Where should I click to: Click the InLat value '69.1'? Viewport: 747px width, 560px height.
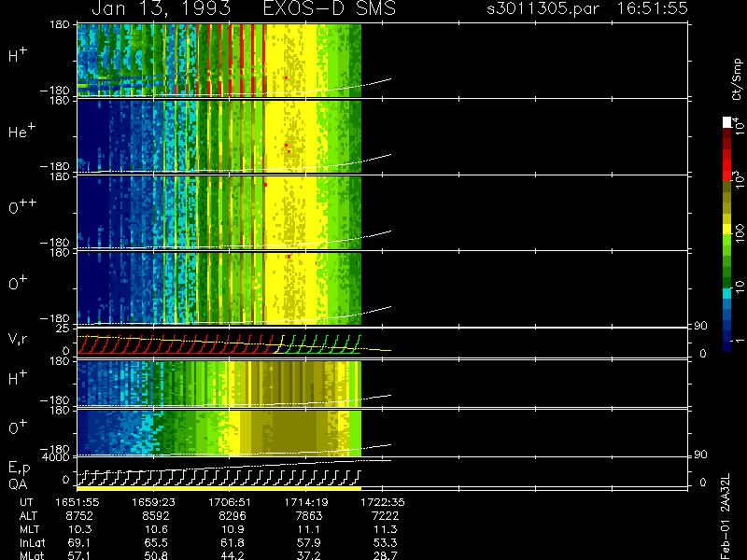point(80,542)
